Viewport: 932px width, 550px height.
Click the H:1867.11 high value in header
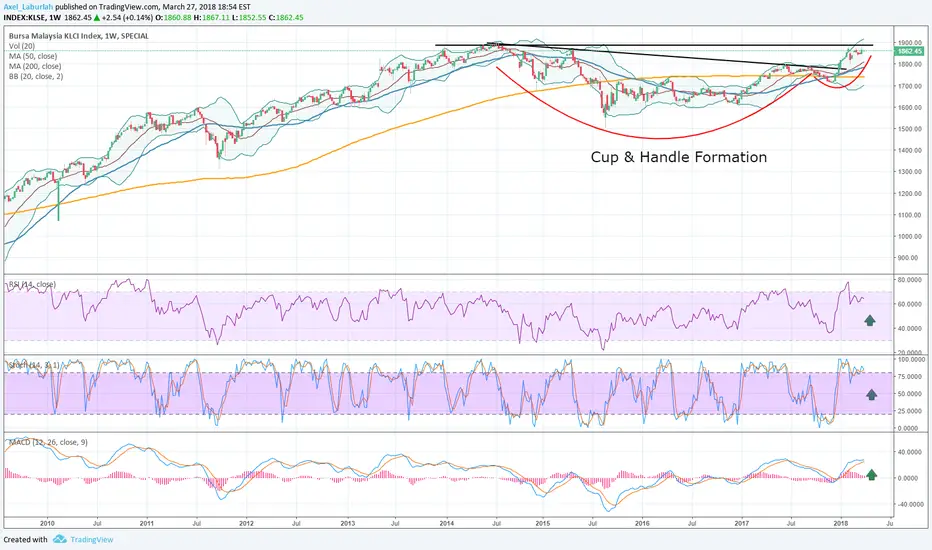pyautogui.click(x=212, y=18)
